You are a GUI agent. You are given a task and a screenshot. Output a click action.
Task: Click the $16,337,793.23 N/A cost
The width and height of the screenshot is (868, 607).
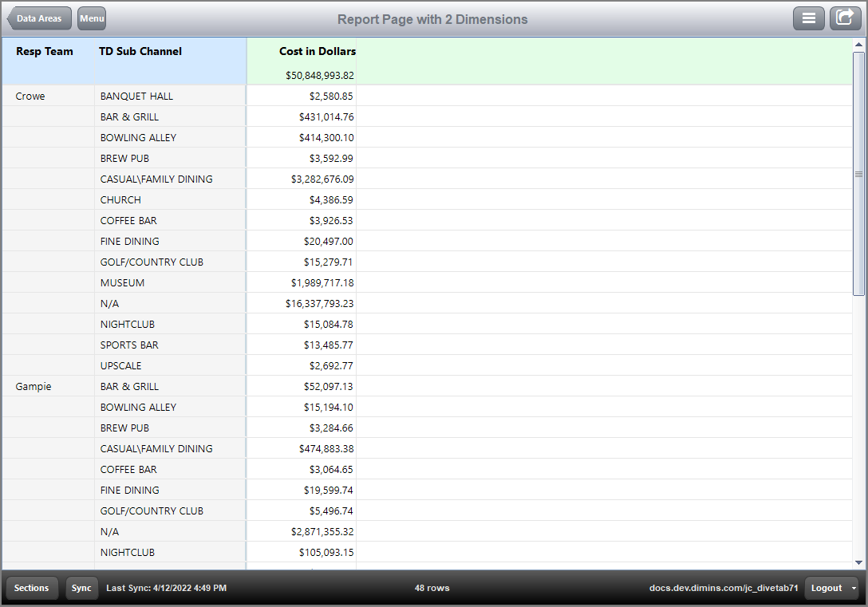(x=319, y=304)
